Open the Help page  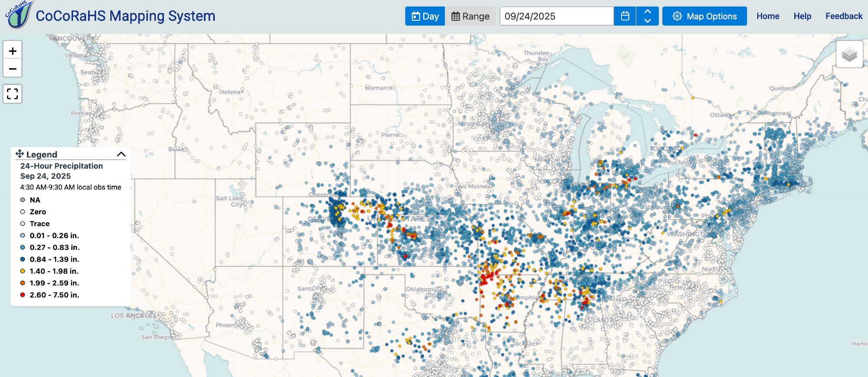click(x=802, y=16)
